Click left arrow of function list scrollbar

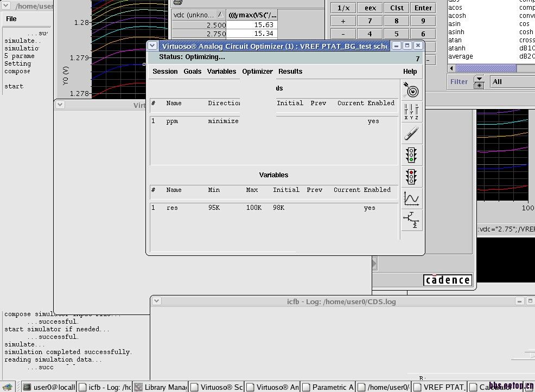[x=452, y=68]
